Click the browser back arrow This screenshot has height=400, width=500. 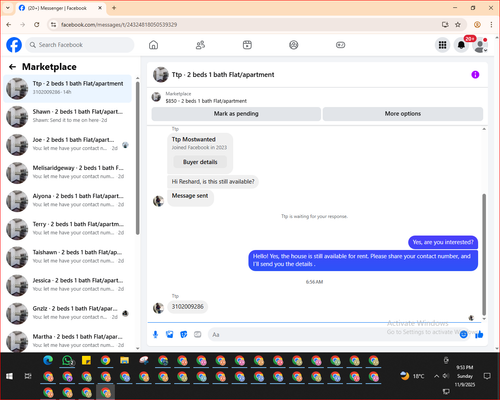tap(9, 25)
